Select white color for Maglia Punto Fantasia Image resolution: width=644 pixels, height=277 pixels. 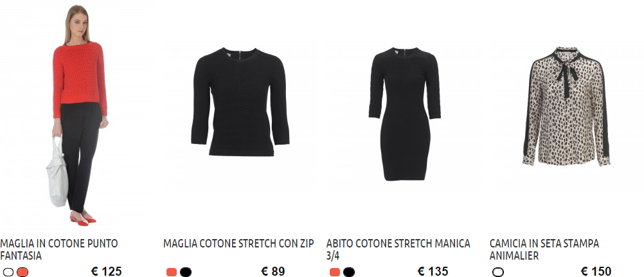point(8,272)
